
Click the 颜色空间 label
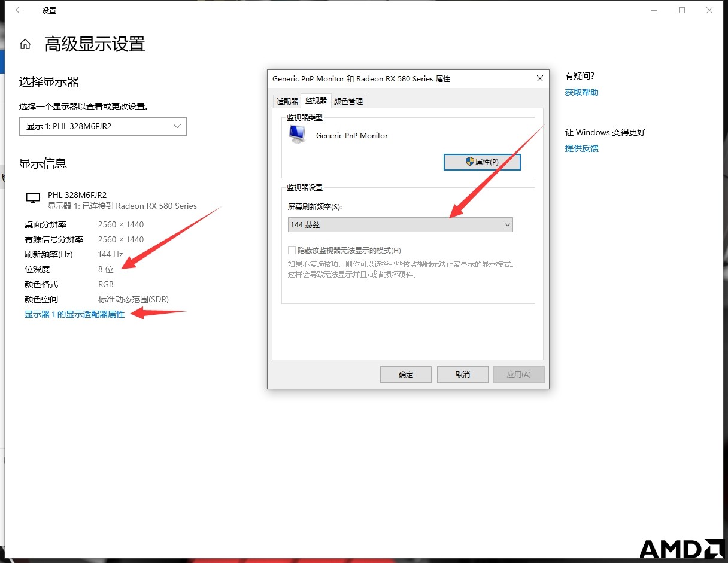[41, 299]
